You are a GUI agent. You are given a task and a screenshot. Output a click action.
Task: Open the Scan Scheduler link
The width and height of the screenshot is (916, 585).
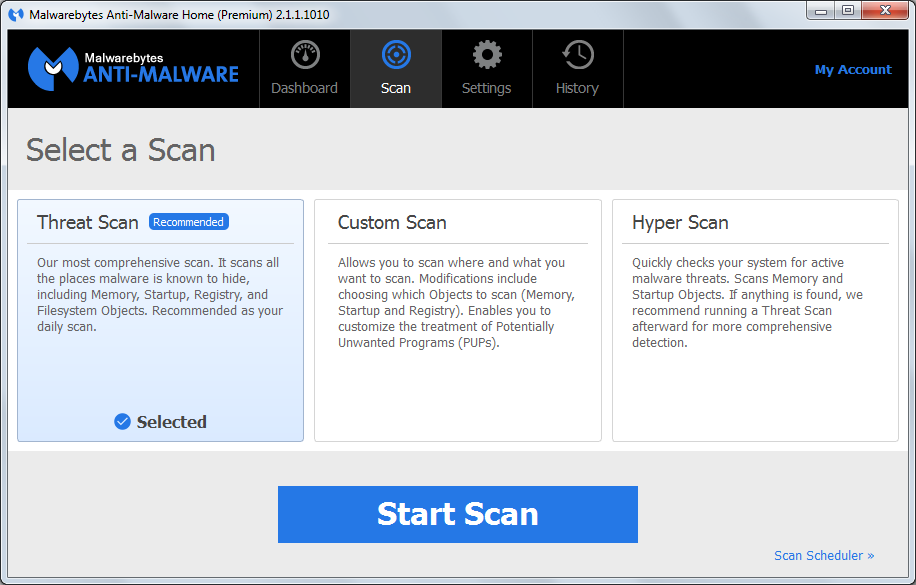824,555
